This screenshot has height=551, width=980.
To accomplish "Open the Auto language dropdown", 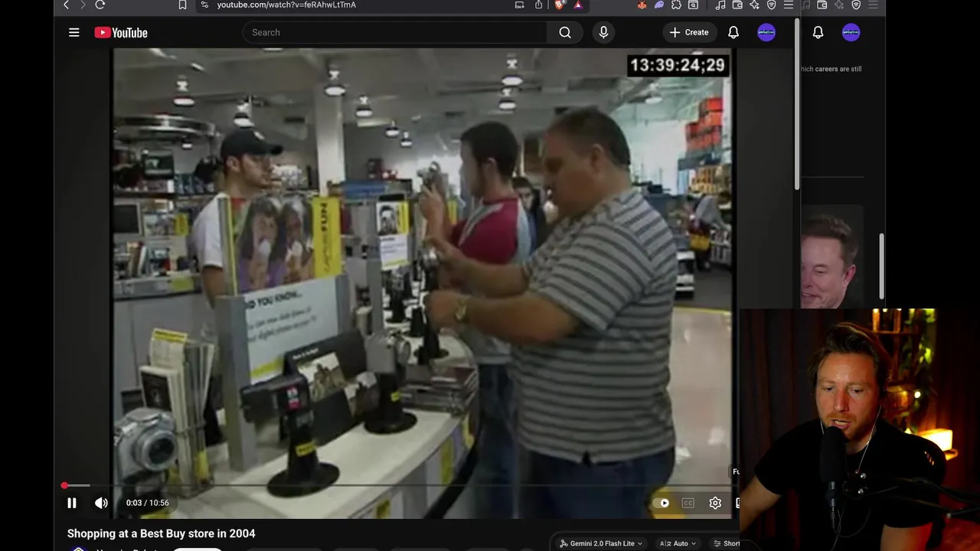I will [x=678, y=543].
